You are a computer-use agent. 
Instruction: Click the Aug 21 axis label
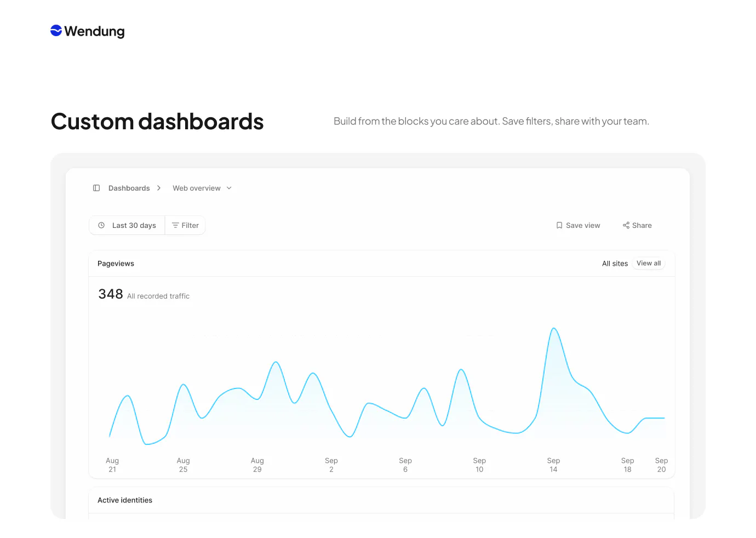point(112,465)
